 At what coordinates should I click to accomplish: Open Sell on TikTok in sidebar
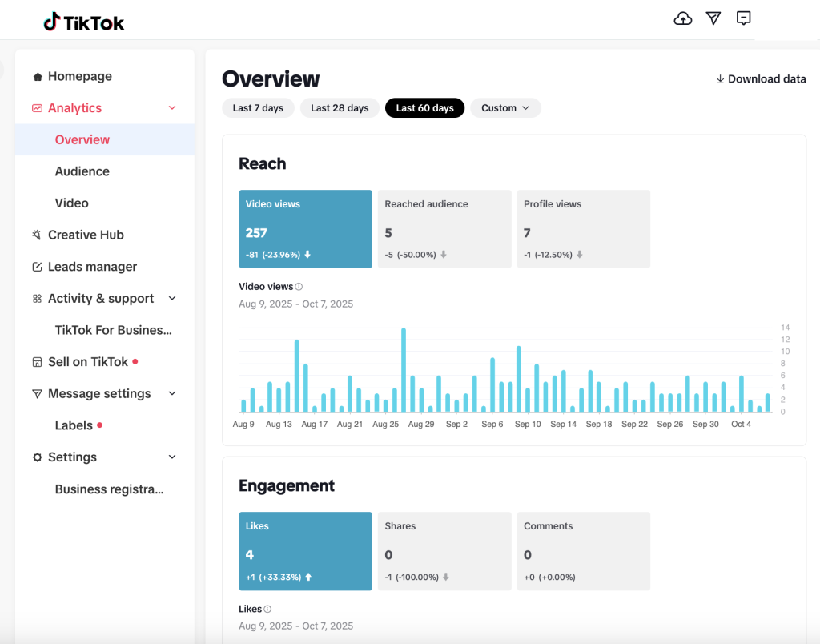click(x=87, y=362)
